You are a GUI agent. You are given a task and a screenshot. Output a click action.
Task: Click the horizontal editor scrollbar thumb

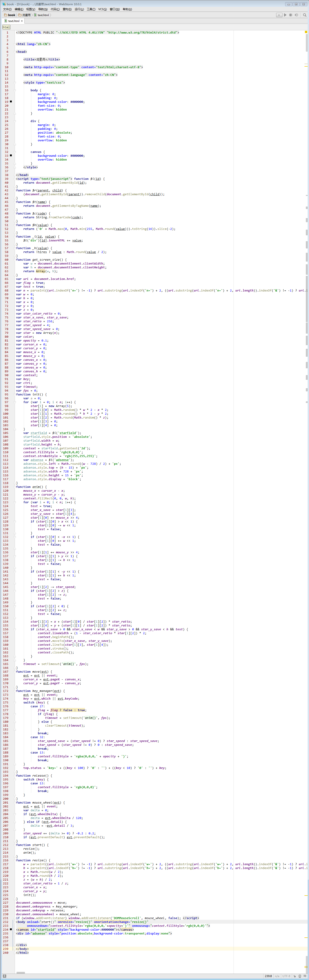pyautogui.click(x=20, y=973)
